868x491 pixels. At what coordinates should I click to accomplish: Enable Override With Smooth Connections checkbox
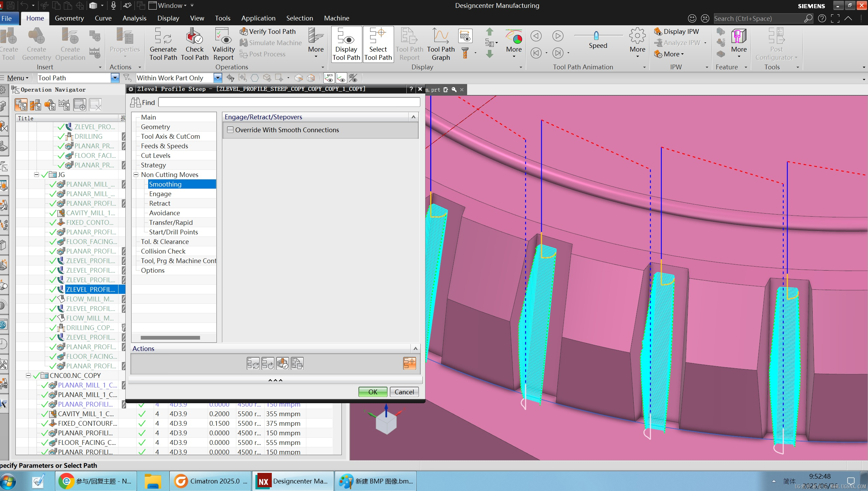coord(230,130)
